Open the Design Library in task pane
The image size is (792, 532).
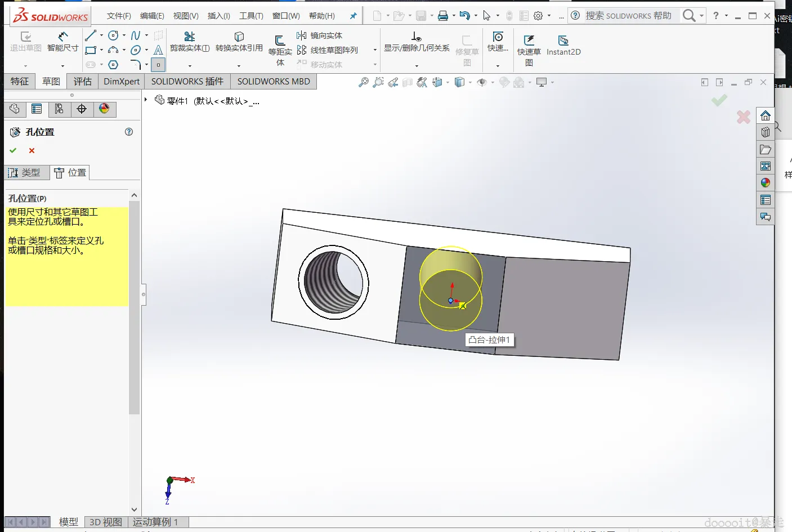[x=765, y=132]
